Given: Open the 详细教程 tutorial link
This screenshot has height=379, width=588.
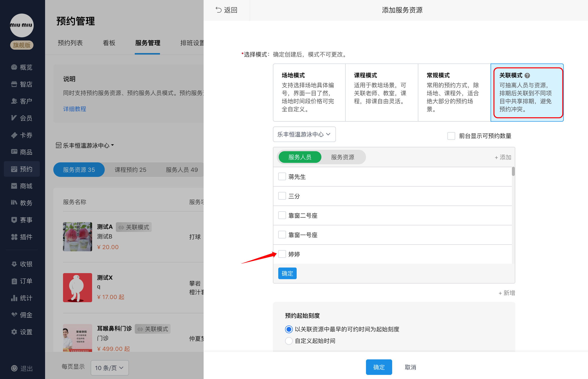Looking at the screenshot, I should coord(75,109).
